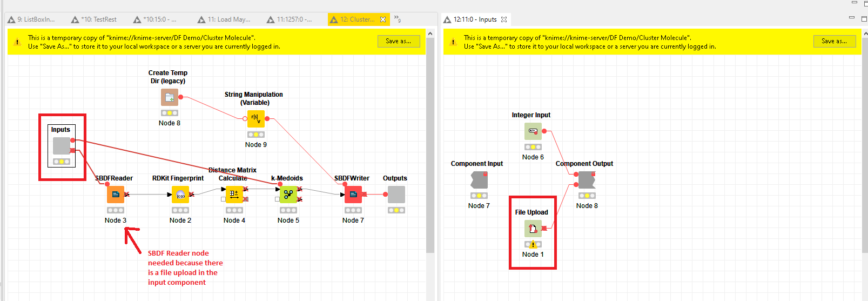Image resolution: width=868 pixels, height=301 pixels.
Task: Click the left editor scrollbar up arrow
Action: [x=430, y=34]
